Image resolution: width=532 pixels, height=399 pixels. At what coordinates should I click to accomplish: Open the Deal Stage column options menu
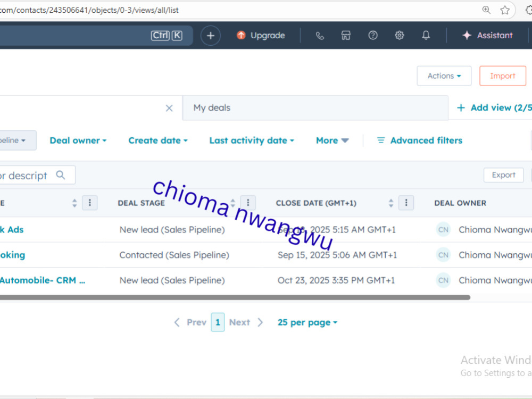248,203
